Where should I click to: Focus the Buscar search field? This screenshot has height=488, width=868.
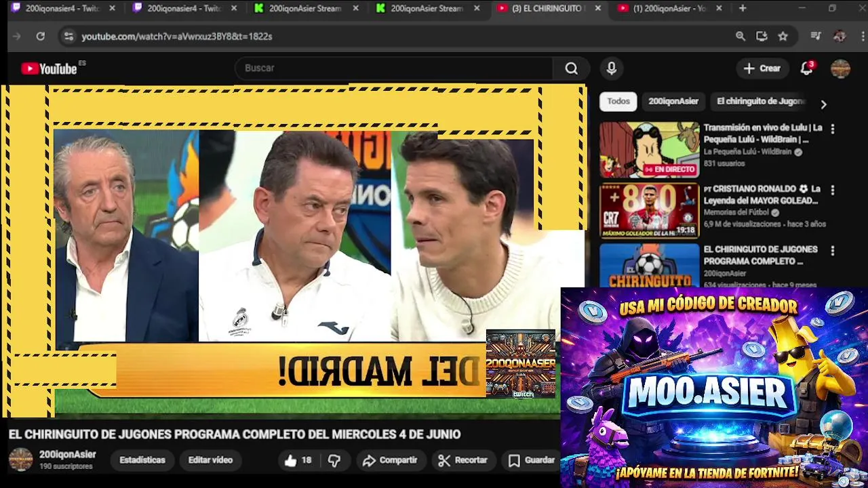pyautogui.click(x=395, y=68)
